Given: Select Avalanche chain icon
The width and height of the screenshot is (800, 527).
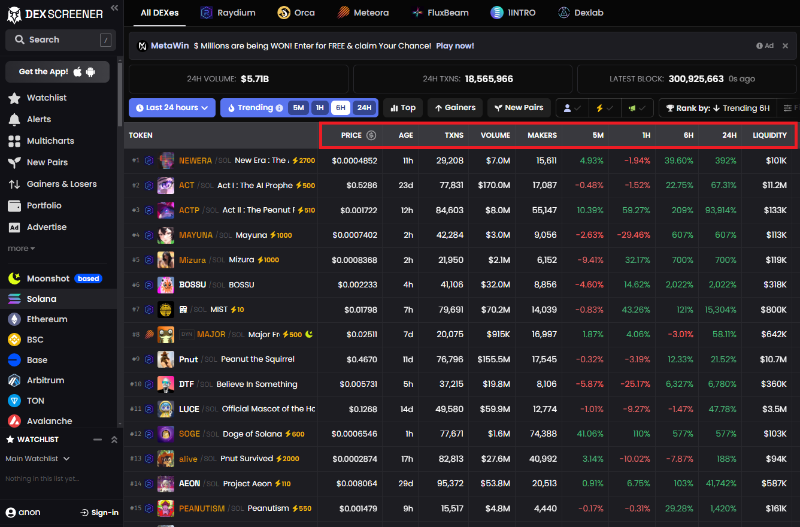Looking at the screenshot, I should (x=14, y=421).
